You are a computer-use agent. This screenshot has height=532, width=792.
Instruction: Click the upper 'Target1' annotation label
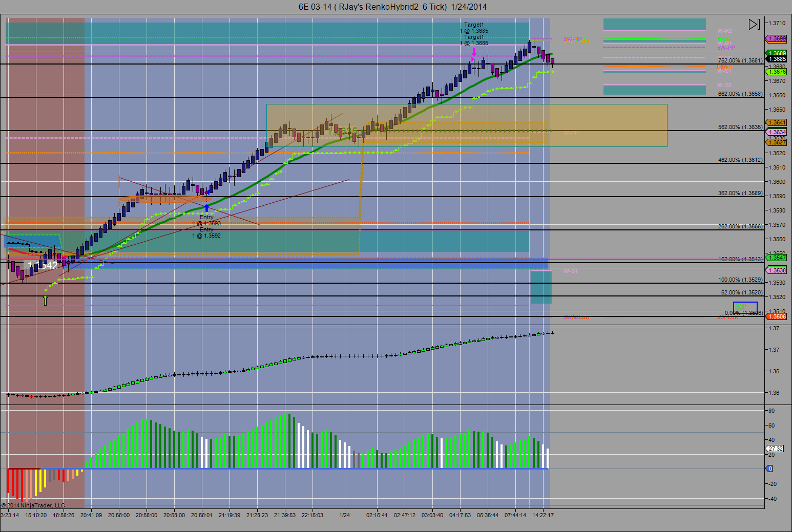tap(474, 25)
